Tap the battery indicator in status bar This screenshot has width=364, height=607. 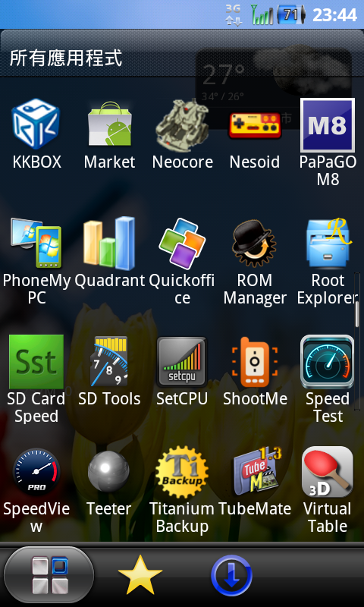coord(291,14)
